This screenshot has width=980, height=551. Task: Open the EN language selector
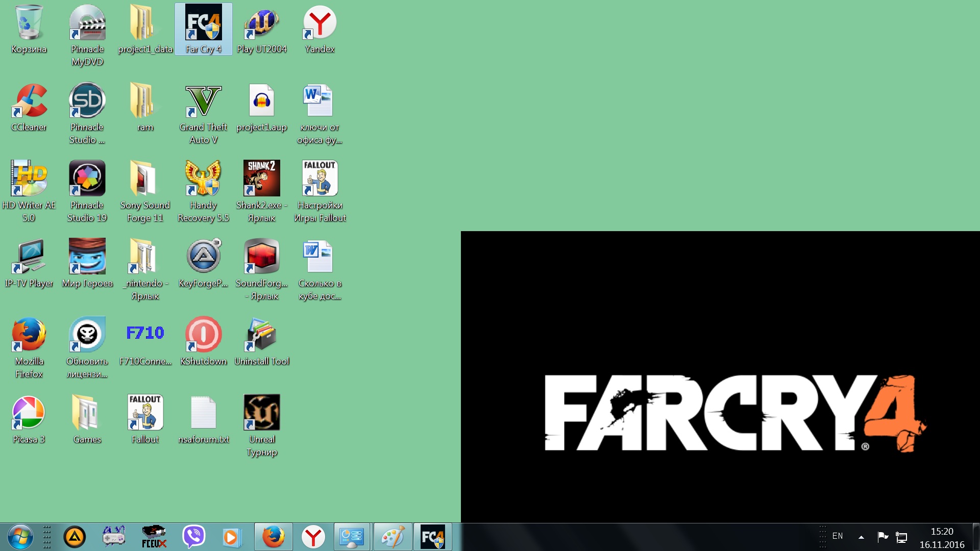coord(837,536)
